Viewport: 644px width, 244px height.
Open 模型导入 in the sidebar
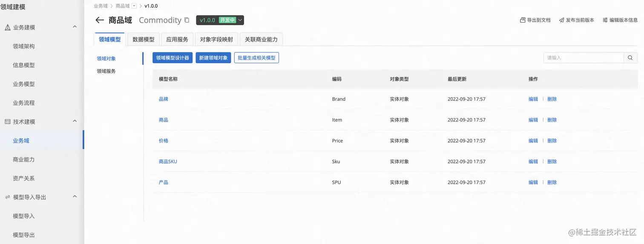tap(24, 216)
